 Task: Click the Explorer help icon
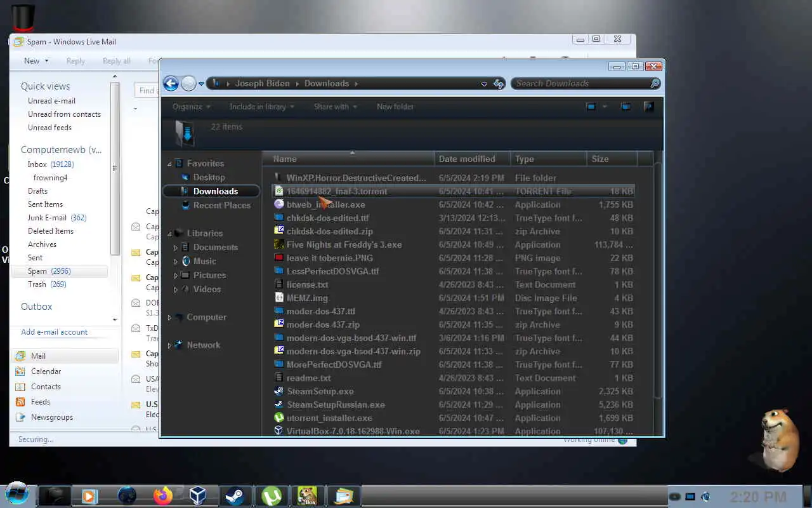[x=648, y=107]
